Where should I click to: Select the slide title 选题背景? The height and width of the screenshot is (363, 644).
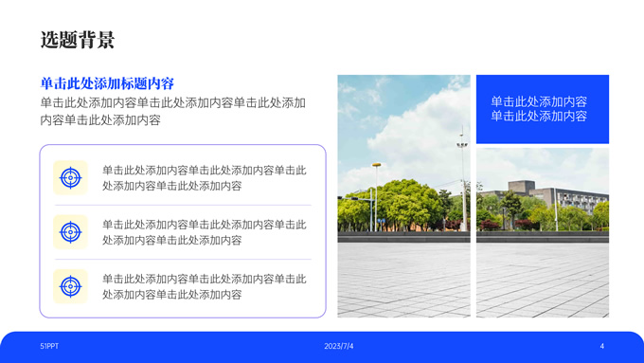pyautogui.click(x=78, y=40)
